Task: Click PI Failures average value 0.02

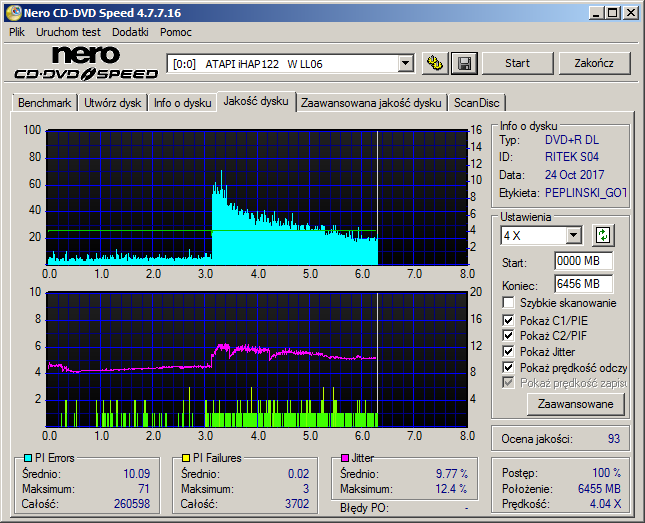Action: pyautogui.click(x=298, y=474)
